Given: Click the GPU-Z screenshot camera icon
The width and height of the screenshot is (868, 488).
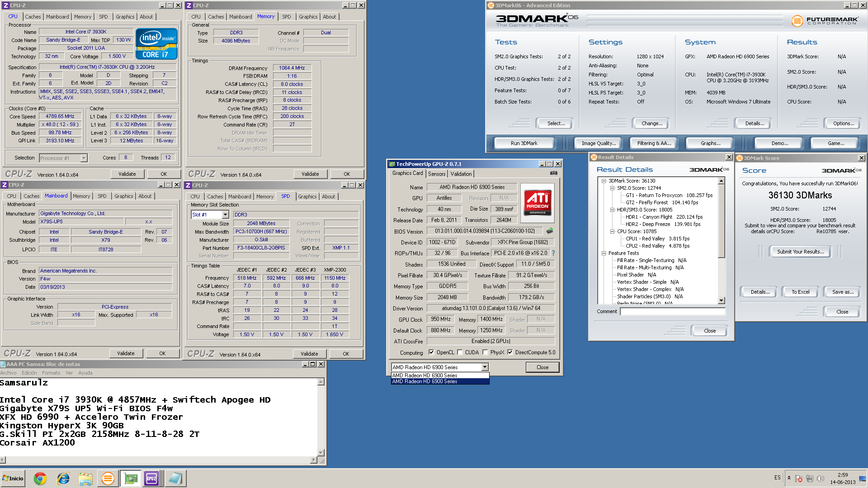Looking at the screenshot, I should pyautogui.click(x=554, y=173).
